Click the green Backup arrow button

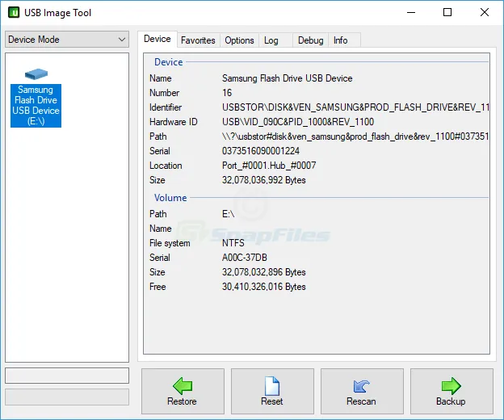[451, 391]
